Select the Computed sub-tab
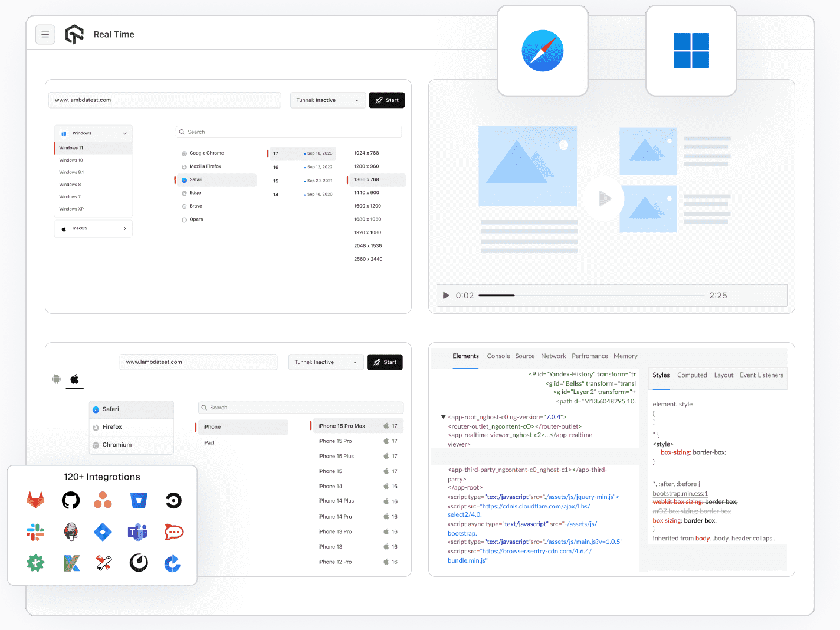This screenshot has height=630, width=840. point(692,375)
